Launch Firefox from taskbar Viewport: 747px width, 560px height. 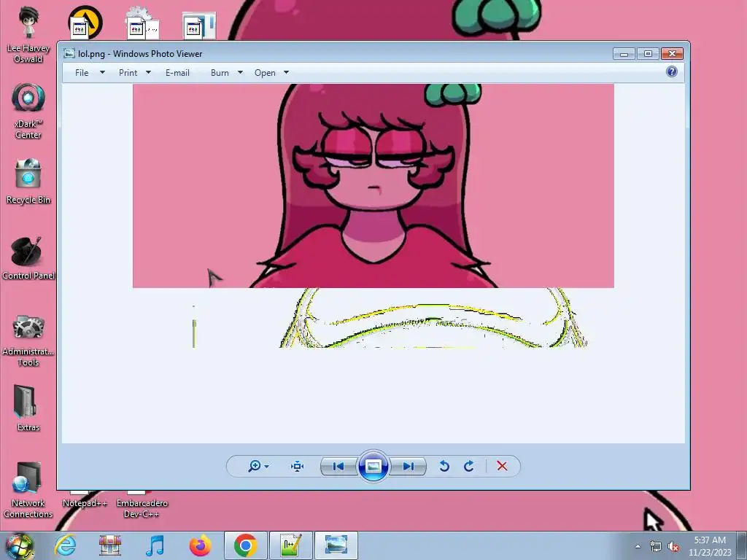200,545
